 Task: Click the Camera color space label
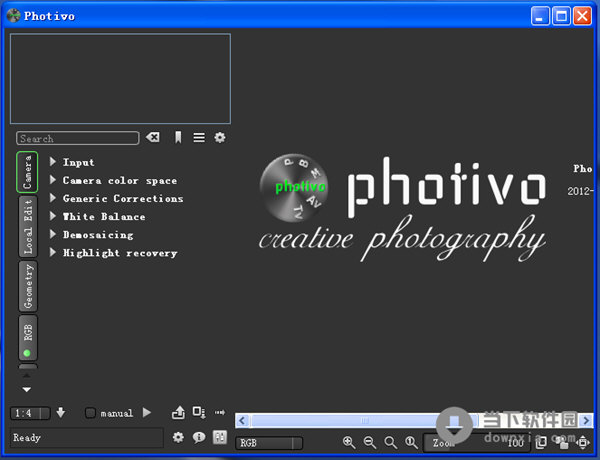point(120,180)
